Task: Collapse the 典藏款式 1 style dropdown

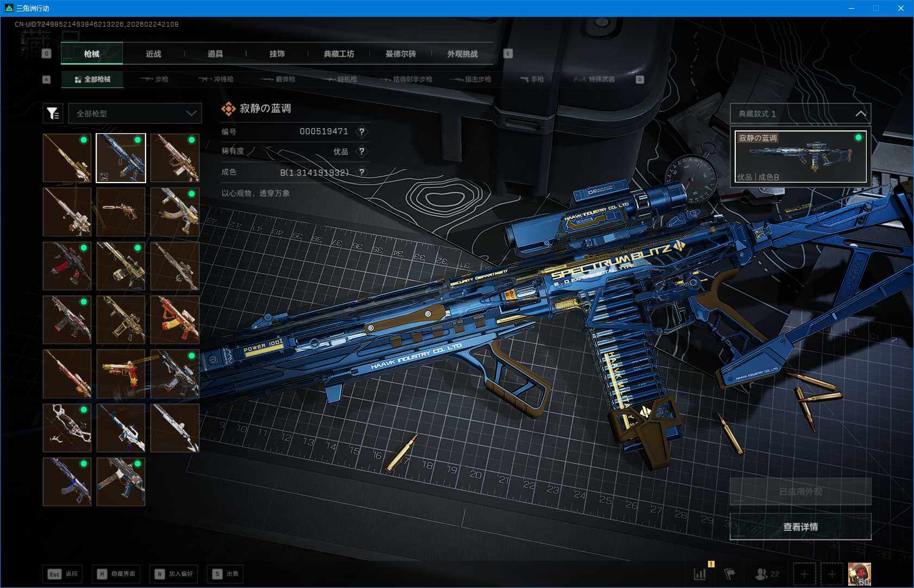Action: pyautogui.click(x=800, y=114)
